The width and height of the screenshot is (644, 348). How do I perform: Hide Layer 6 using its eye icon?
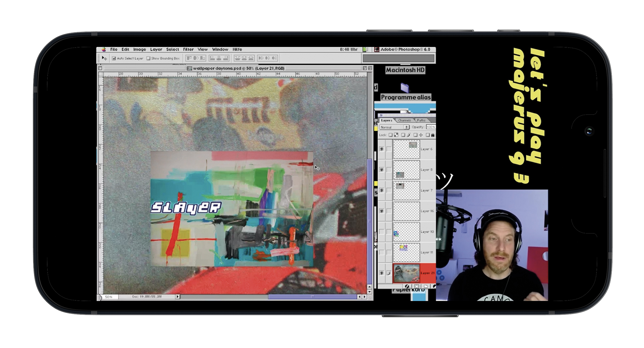click(382, 149)
